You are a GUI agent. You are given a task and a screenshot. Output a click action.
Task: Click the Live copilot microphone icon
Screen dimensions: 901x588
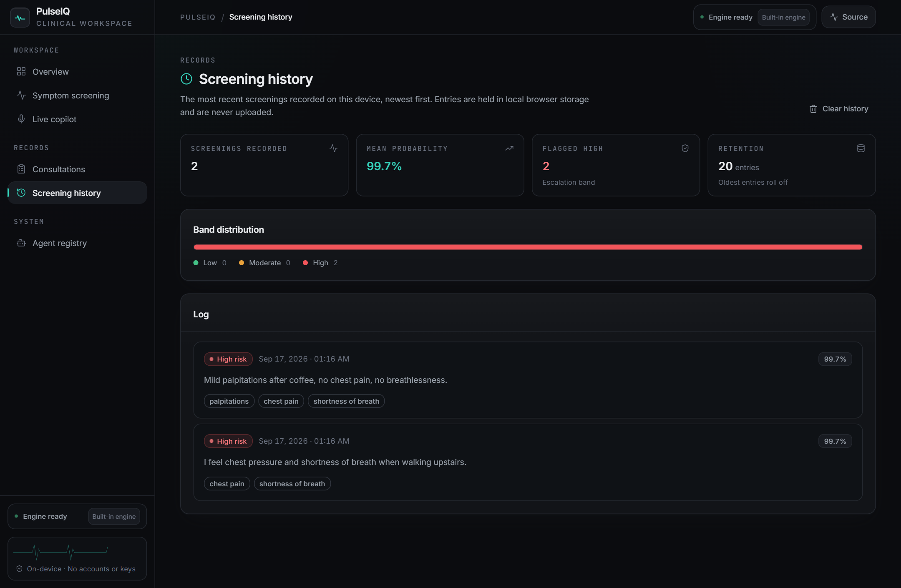(x=21, y=119)
